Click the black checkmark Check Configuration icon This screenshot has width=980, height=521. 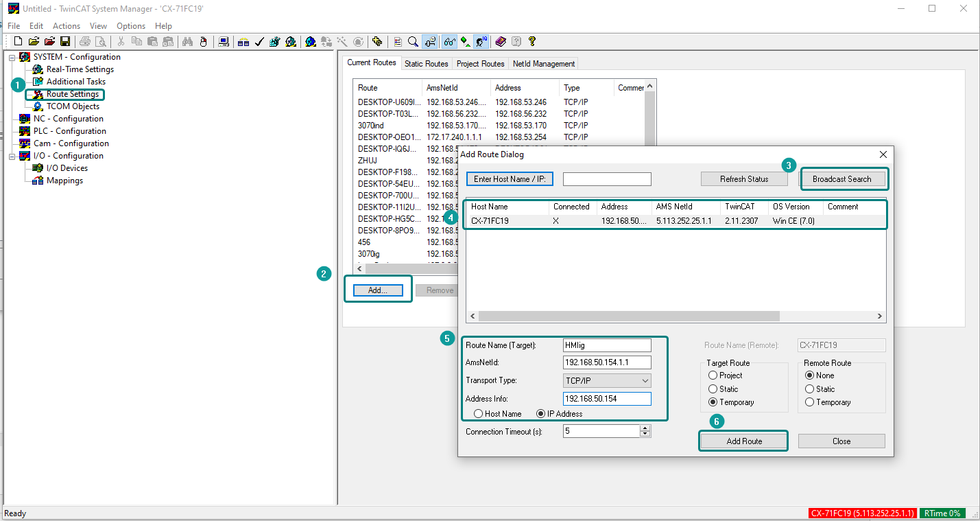click(x=259, y=42)
